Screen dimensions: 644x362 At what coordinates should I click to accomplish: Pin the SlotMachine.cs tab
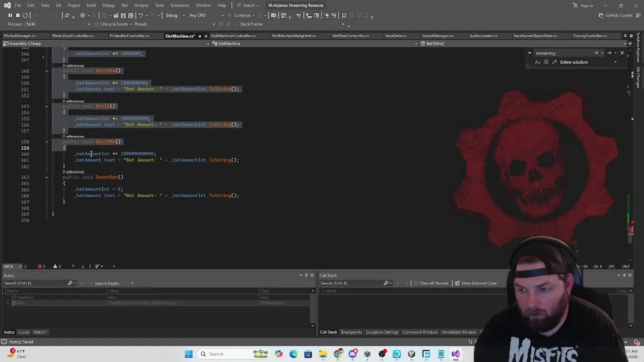coord(199,36)
